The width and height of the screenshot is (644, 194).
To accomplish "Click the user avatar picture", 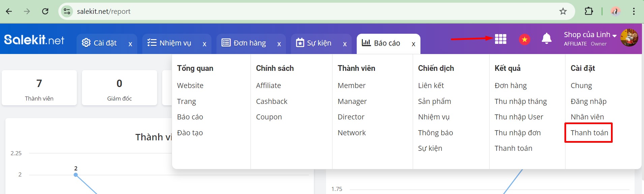I will 629,38.
